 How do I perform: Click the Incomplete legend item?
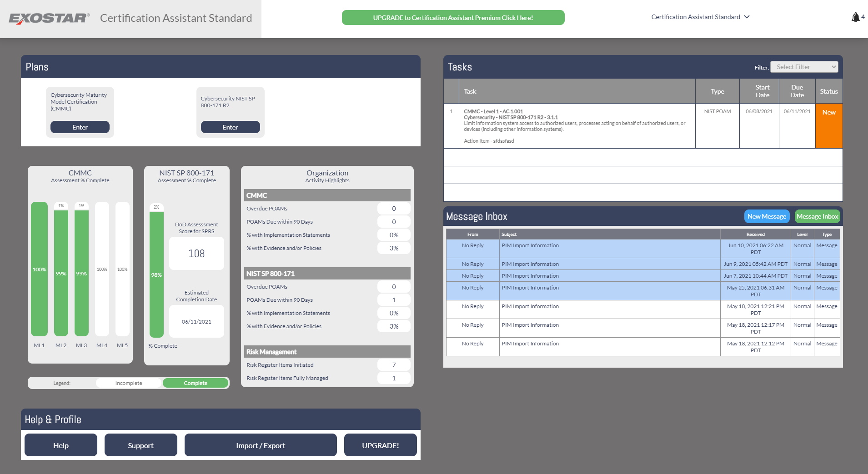[129, 383]
